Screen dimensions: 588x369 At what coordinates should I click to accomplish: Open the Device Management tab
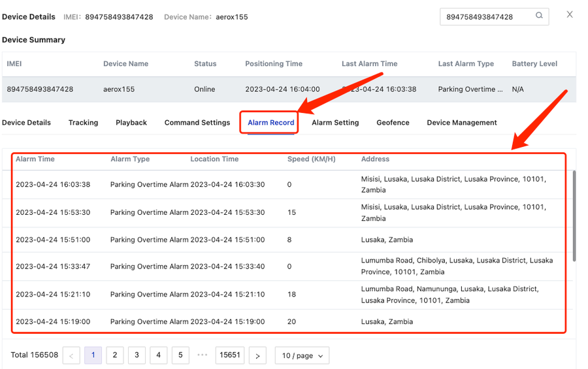click(x=462, y=123)
